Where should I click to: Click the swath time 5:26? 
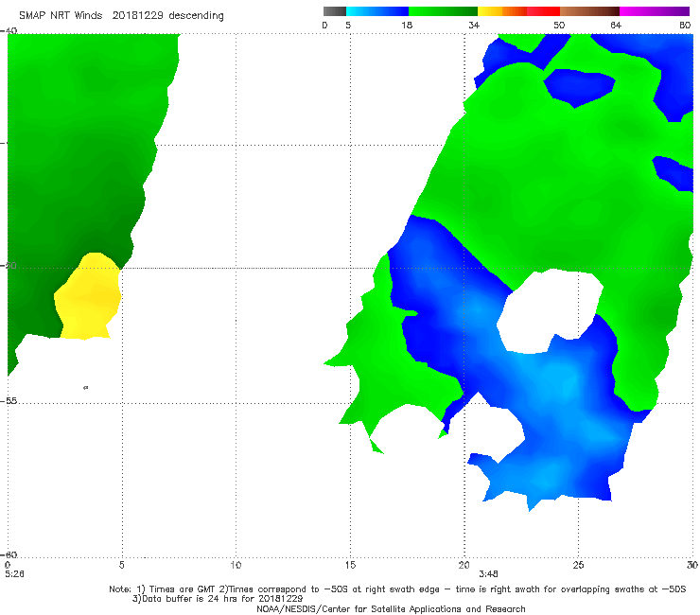point(14,574)
